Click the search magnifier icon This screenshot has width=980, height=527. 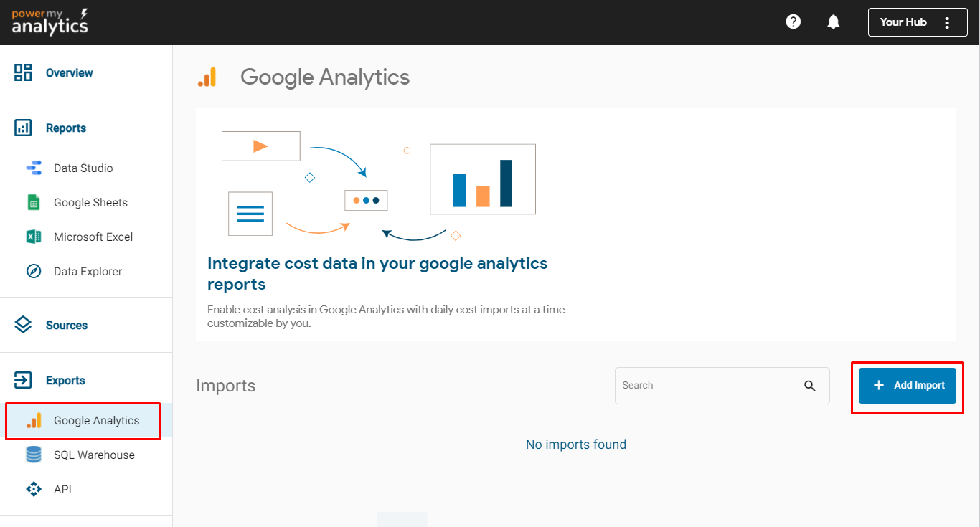(x=810, y=386)
